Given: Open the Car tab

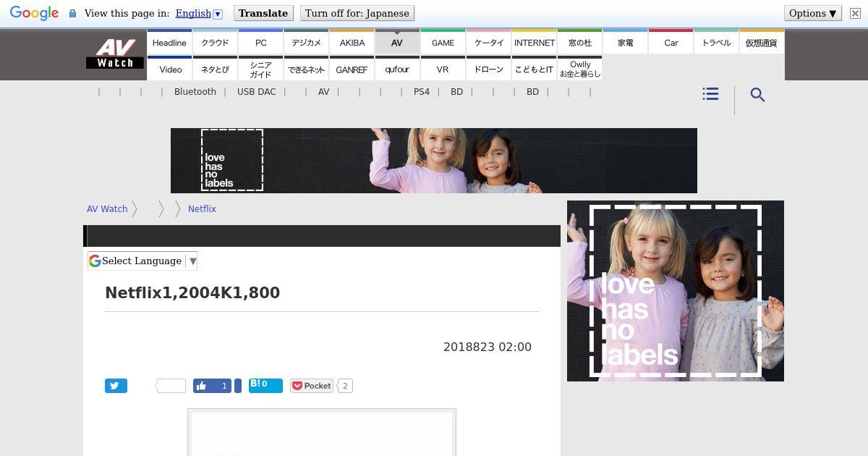Looking at the screenshot, I should tap(671, 42).
